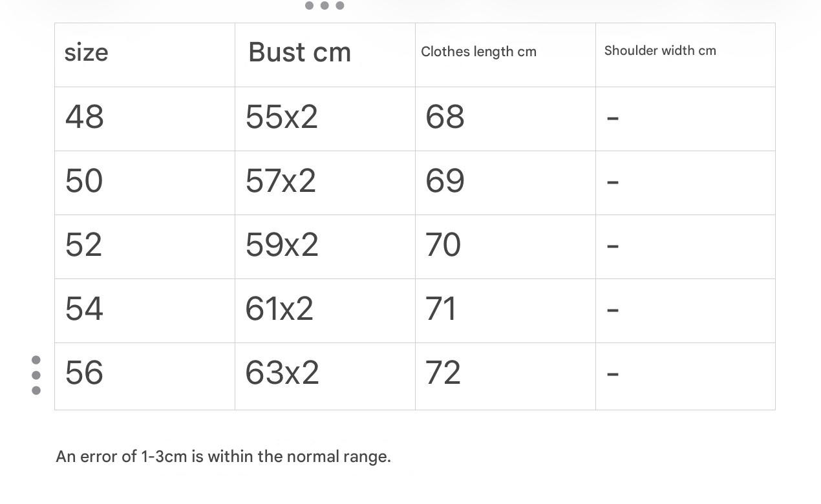
Task: Click the '1-3cm is within normal range' note
Action: (x=223, y=457)
